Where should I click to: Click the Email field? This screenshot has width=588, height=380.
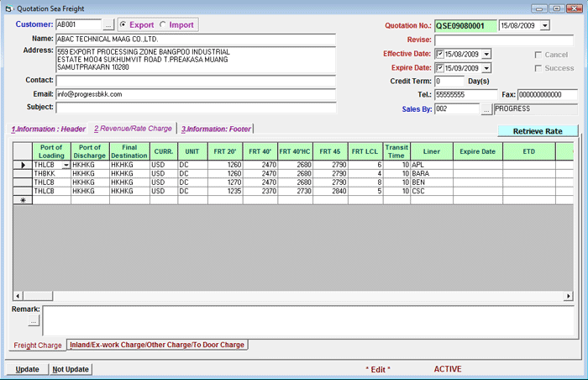pos(196,94)
